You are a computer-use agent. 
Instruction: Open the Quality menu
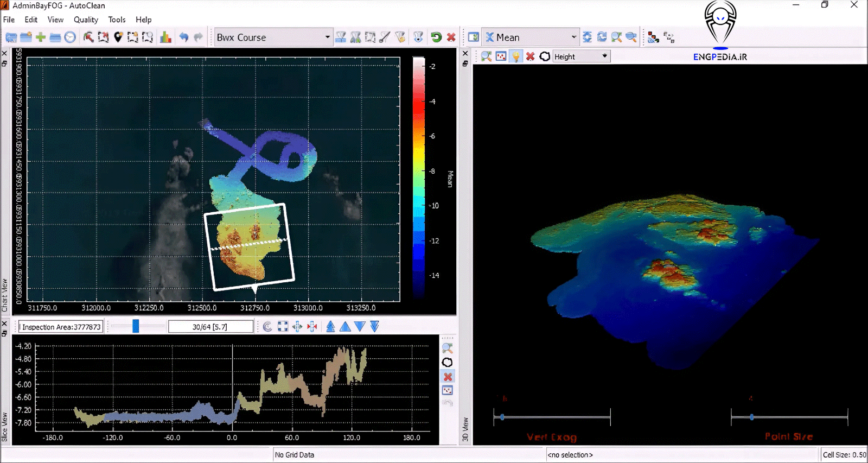coord(86,20)
